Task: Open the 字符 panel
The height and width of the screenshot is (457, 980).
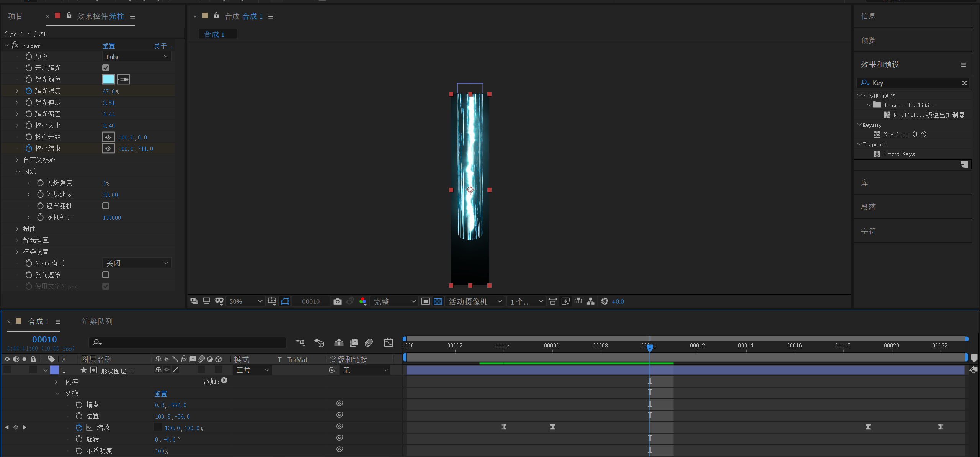Action: click(868, 231)
